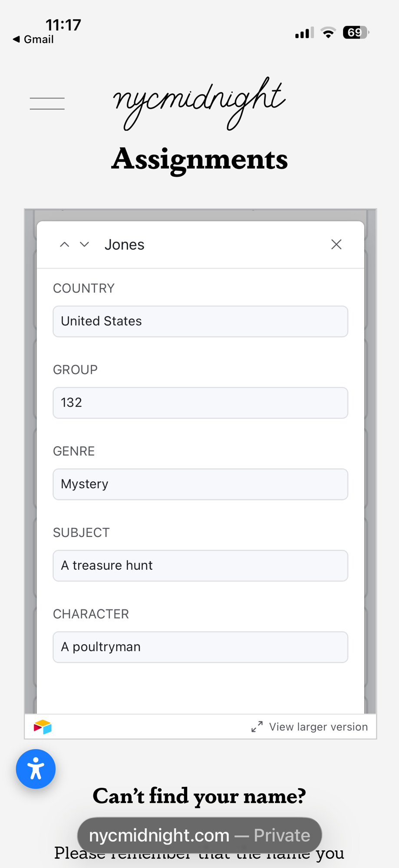Close the Jones record panel
This screenshot has width=399, height=868.
336,245
